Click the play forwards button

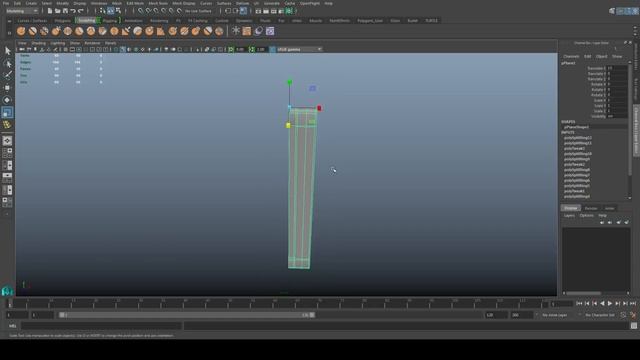coord(610,304)
